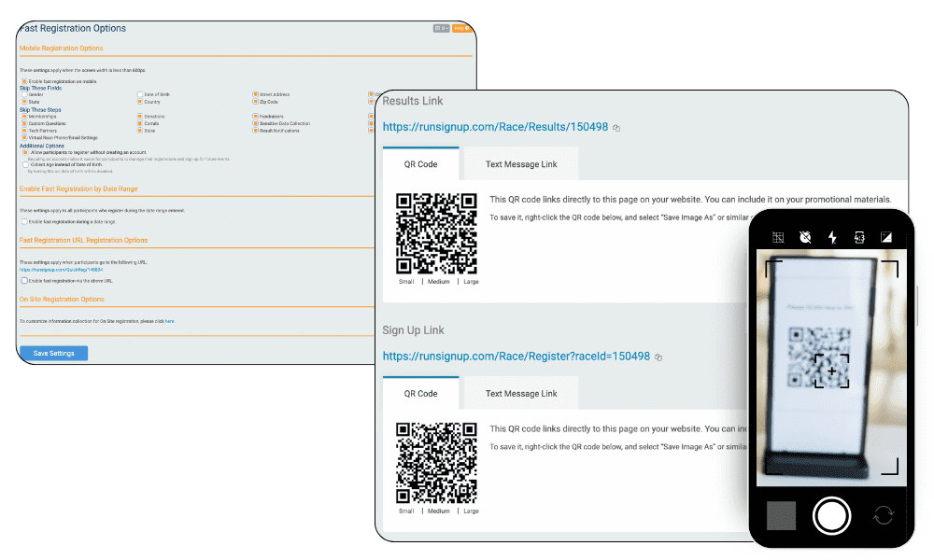Viewport: 934px width, 560px height.
Task: Select the QR Code tab under Results Link
Action: (x=420, y=163)
